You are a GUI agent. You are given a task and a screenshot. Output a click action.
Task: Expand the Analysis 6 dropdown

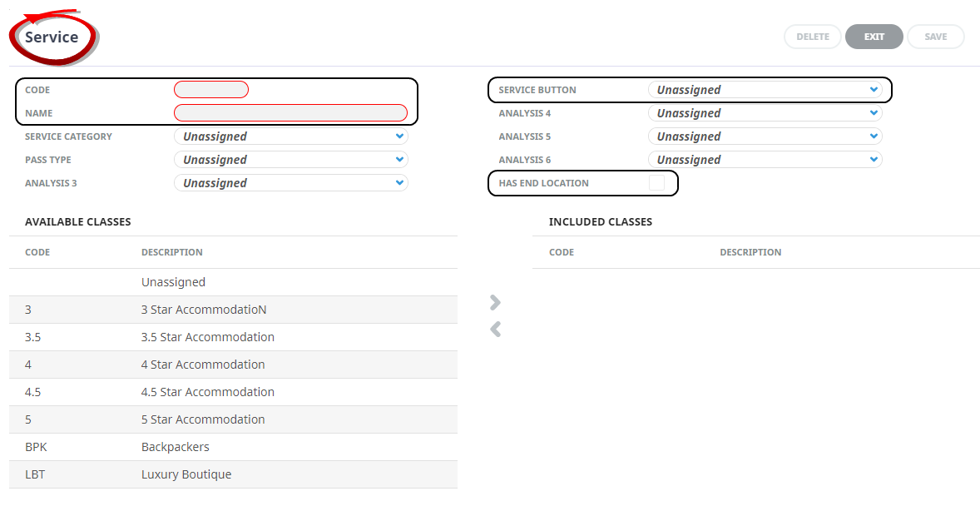click(765, 160)
